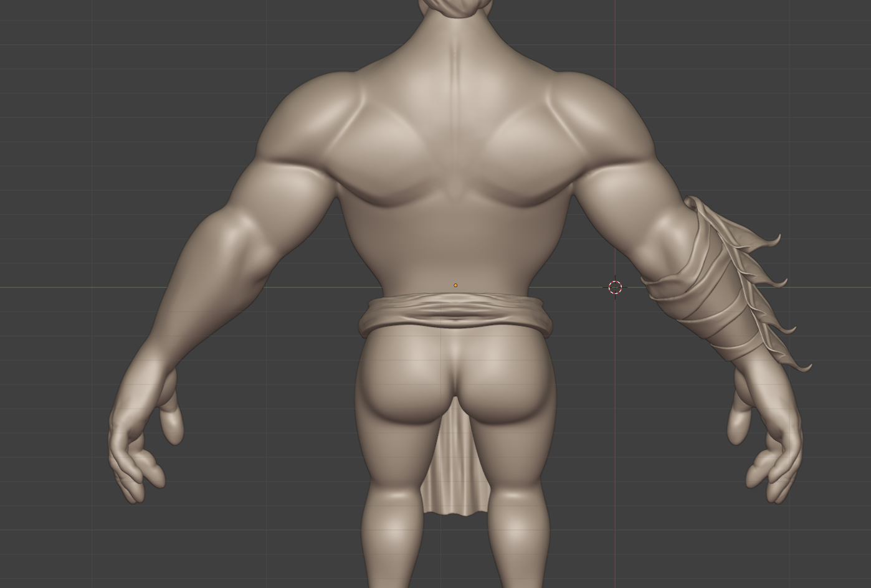Image resolution: width=871 pixels, height=588 pixels.
Task: Click the thumb below the spiked arm wrap
Action: 738,424
